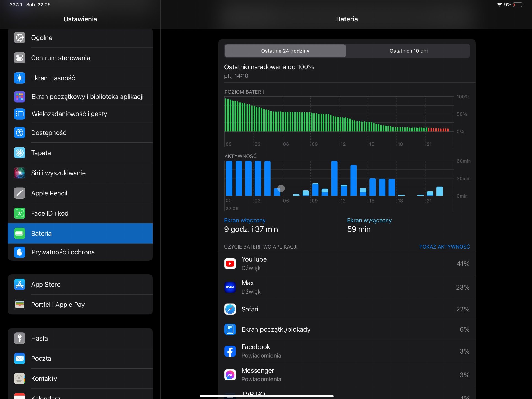Tap the Hasła key icon

coord(19,338)
